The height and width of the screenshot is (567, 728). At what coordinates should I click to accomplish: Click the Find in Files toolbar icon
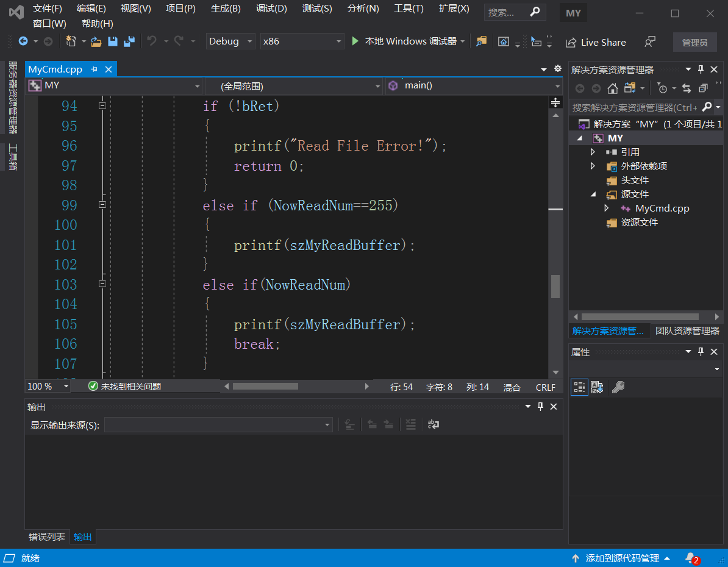(482, 41)
